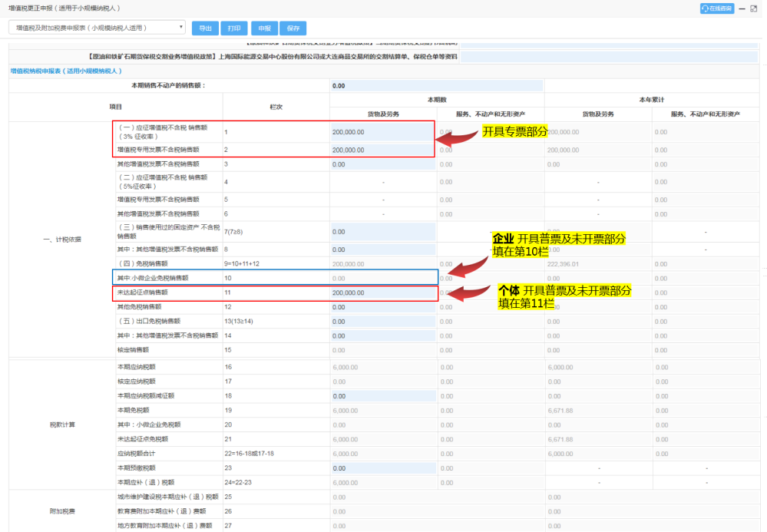Image resolution: width=767 pixels, height=532 pixels.
Task: Select the 城市维护建设税本期应补（退）税额 label
Action: [168, 497]
